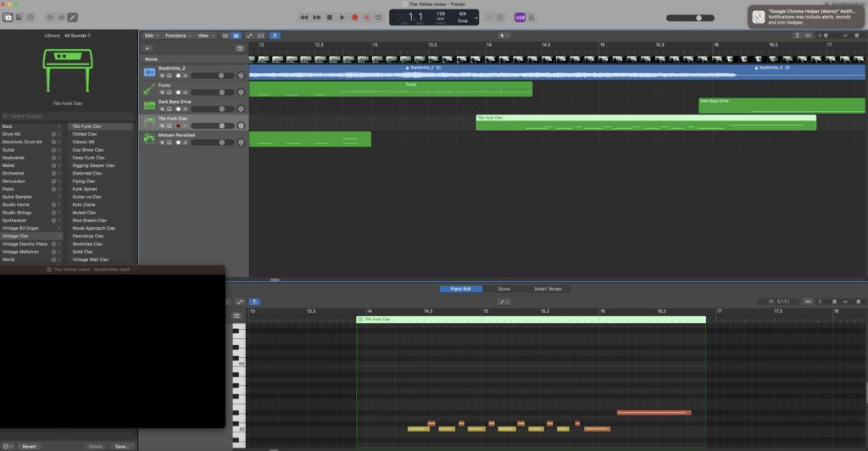Choose the Pawnshop Clav patch
This screenshot has height=451, width=868.
click(x=88, y=236)
